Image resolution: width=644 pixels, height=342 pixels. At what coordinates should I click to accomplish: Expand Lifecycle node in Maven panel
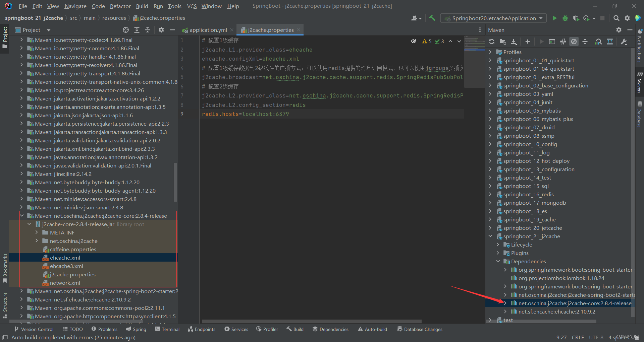tap(498, 245)
